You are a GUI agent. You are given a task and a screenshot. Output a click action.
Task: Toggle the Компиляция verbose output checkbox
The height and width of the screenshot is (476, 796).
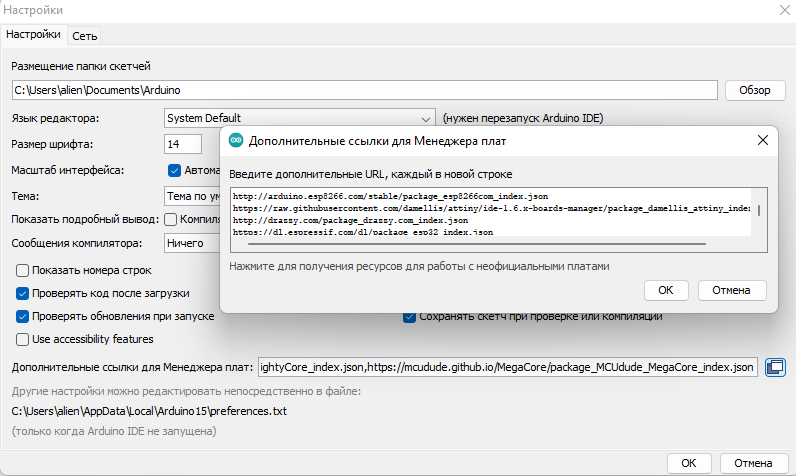tap(171, 219)
